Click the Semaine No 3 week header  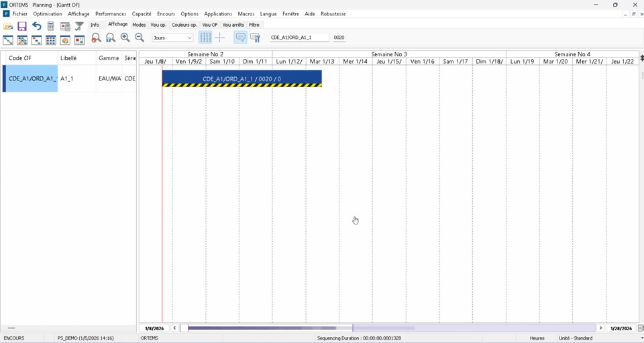tap(389, 54)
